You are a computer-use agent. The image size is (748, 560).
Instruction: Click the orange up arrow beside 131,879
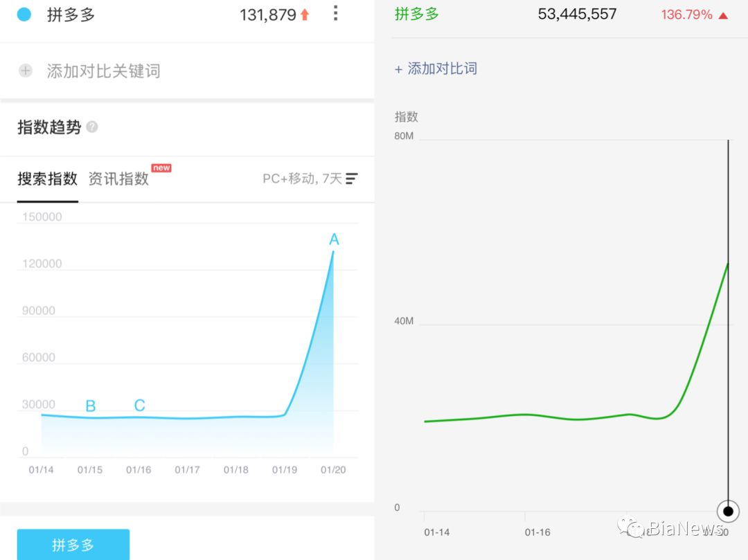pyautogui.click(x=305, y=15)
